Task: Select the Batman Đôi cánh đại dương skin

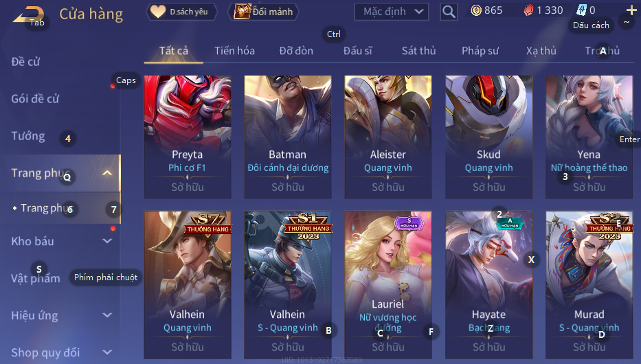Action: point(288,137)
